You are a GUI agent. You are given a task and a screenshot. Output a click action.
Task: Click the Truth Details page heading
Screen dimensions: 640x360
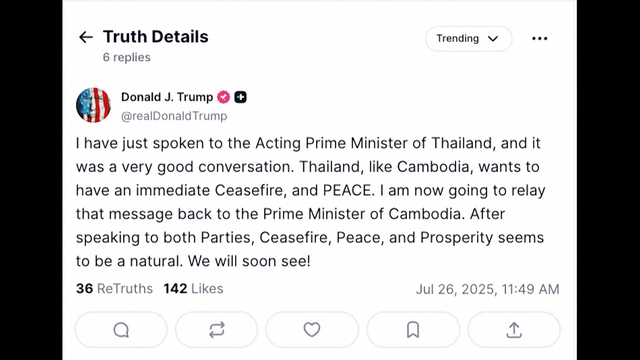pyautogui.click(x=156, y=37)
